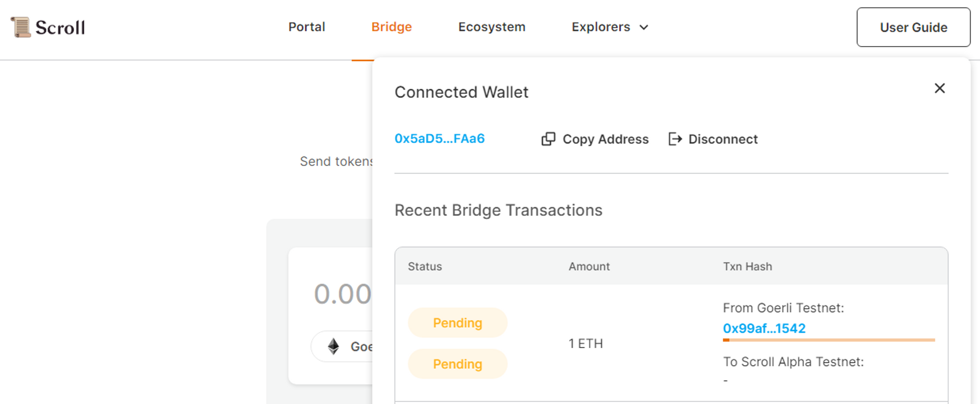Open the User Guide button
980x404 pixels.
pyautogui.click(x=913, y=27)
